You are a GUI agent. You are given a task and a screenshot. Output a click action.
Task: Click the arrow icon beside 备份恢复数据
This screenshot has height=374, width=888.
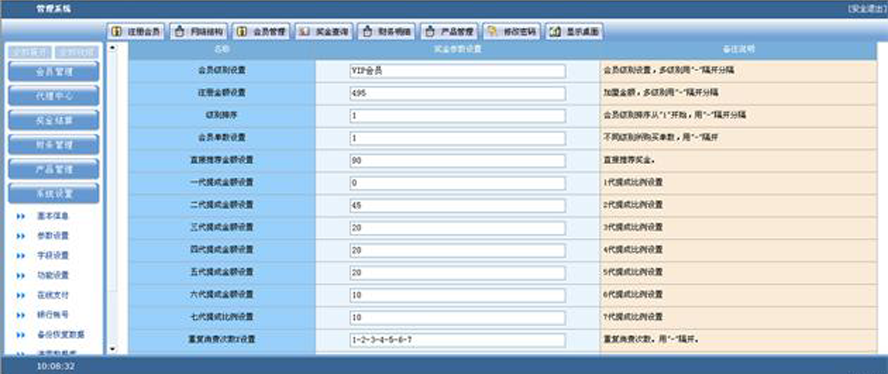coord(21,335)
